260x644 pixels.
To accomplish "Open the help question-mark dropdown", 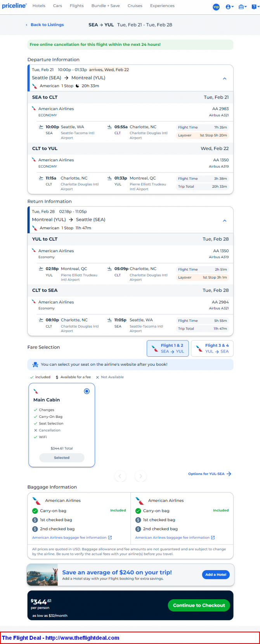I will [255, 7].
